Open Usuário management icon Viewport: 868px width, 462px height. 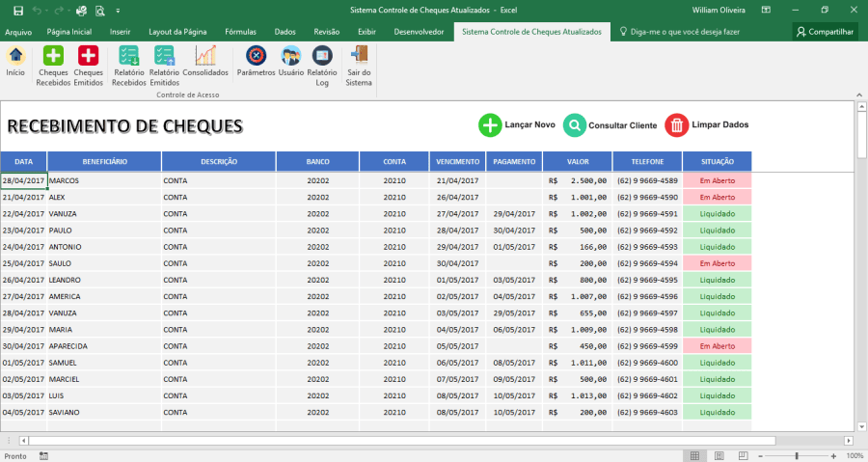click(x=290, y=56)
